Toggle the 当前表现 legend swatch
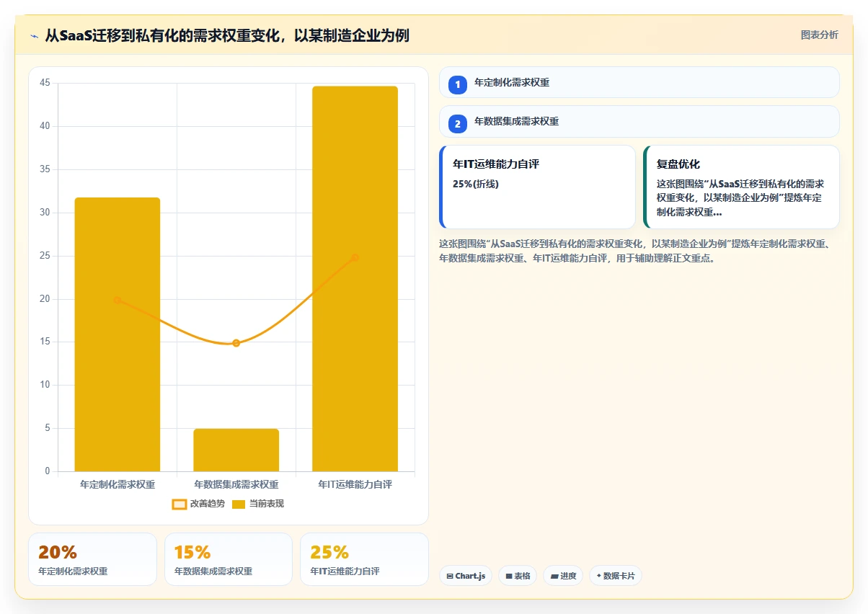 [x=239, y=504]
